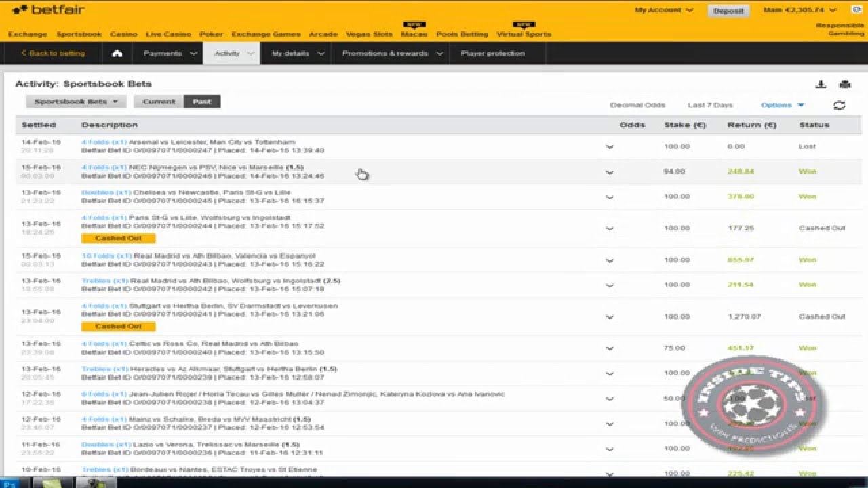Open the Activity menu

point(232,54)
